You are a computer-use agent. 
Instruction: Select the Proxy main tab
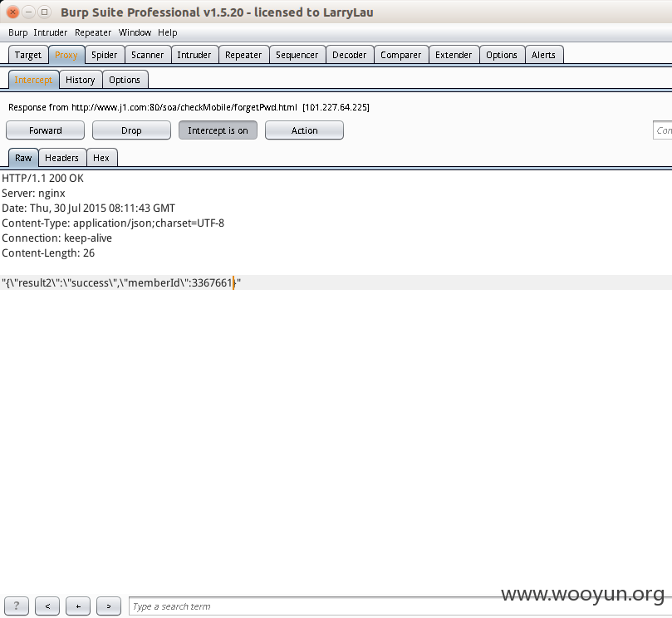pos(66,55)
